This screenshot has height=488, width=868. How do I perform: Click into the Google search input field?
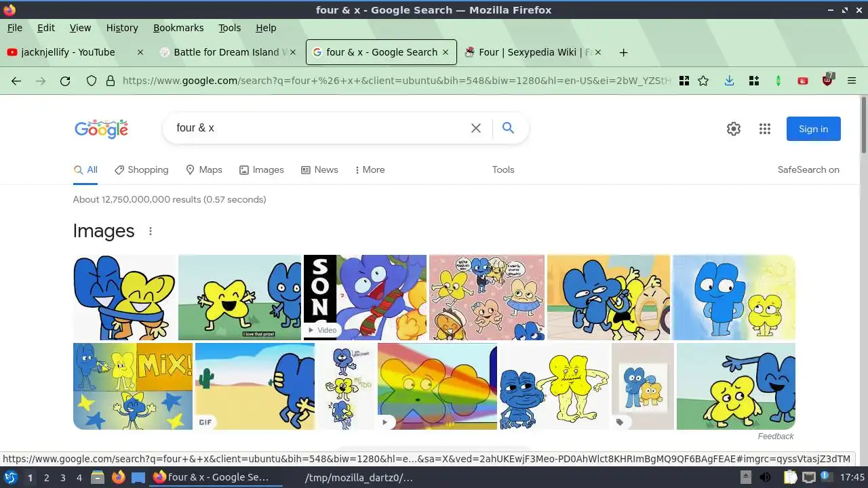tap(319, 128)
